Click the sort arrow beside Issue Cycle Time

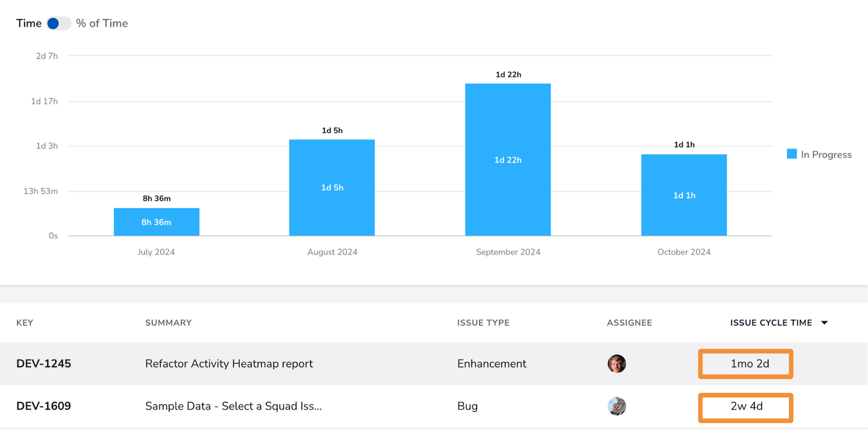(825, 323)
